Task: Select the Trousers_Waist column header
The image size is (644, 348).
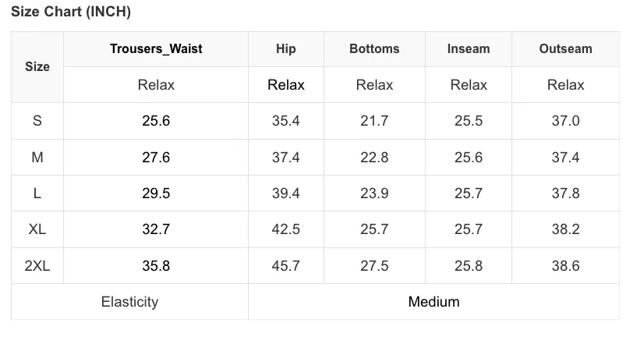Action: coord(156,49)
